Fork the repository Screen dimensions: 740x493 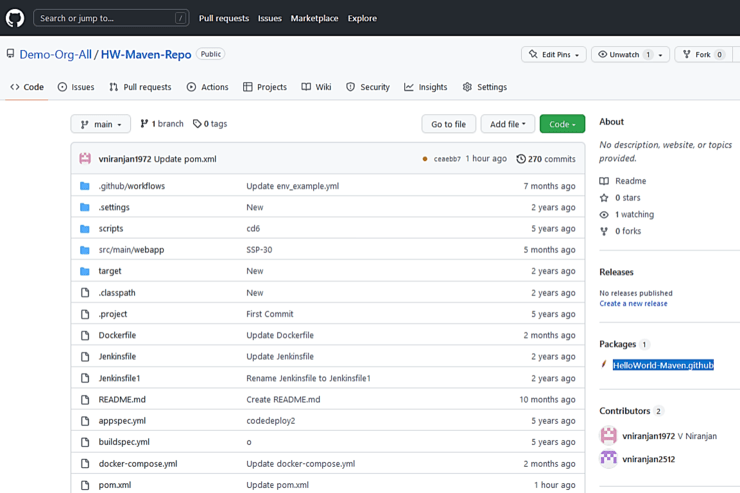click(703, 55)
